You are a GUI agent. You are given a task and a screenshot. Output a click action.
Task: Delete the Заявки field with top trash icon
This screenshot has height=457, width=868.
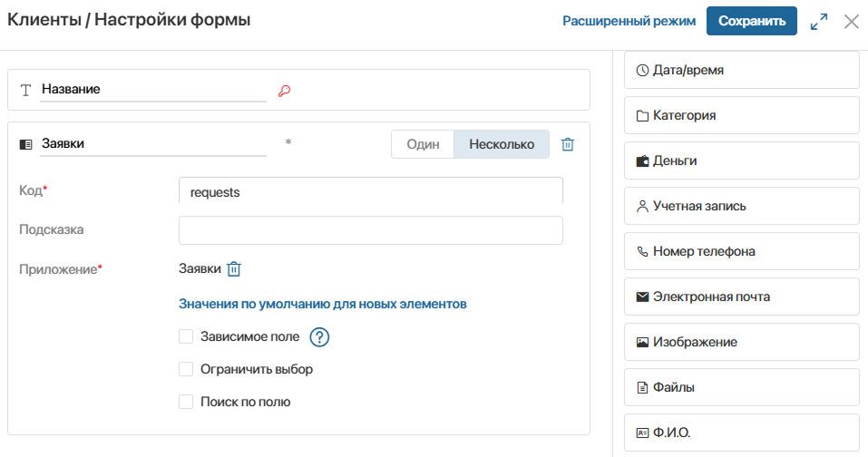click(568, 144)
